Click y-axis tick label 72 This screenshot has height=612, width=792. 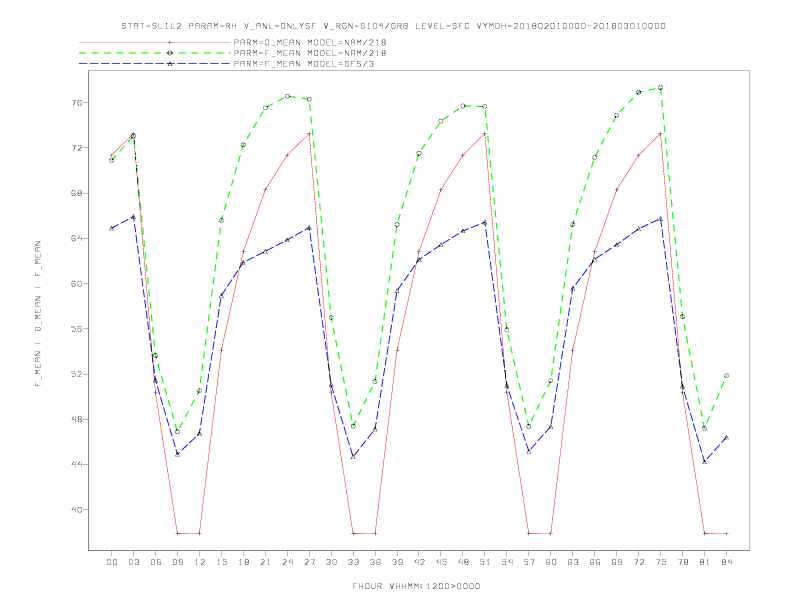click(x=77, y=148)
